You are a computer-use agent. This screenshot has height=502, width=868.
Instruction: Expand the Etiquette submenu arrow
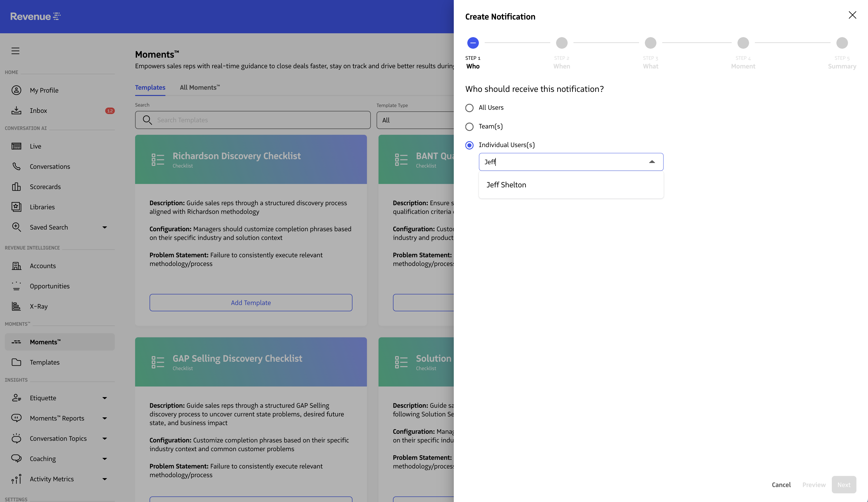pyautogui.click(x=105, y=398)
